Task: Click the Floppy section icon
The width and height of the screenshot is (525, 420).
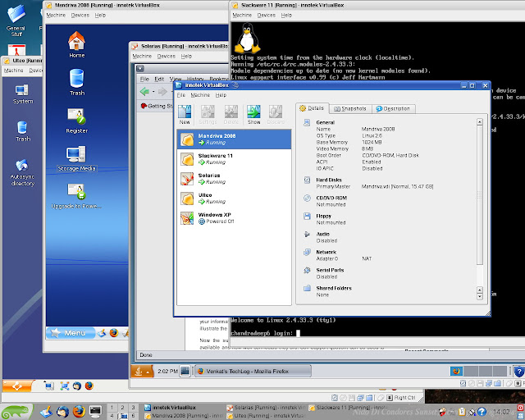Action: 307,217
